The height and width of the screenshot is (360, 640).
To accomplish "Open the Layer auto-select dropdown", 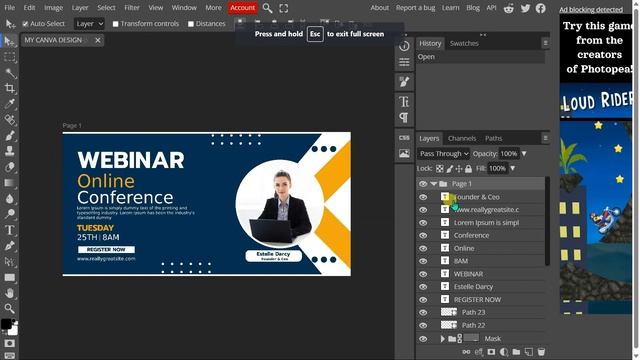I will coord(89,24).
